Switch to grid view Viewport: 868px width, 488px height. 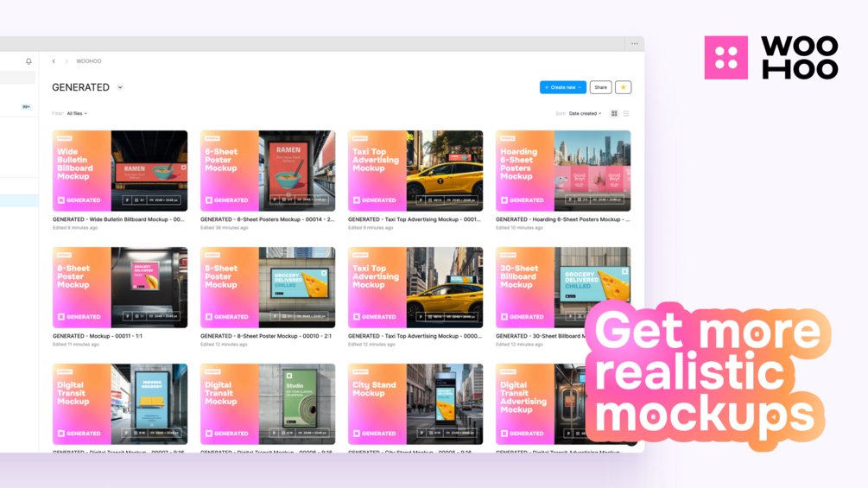[x=614, y=113]
